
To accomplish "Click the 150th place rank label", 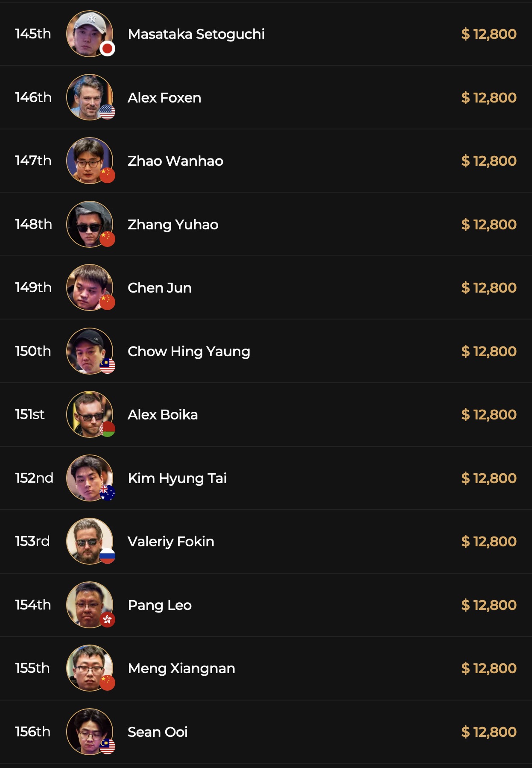I will [33, 351].
